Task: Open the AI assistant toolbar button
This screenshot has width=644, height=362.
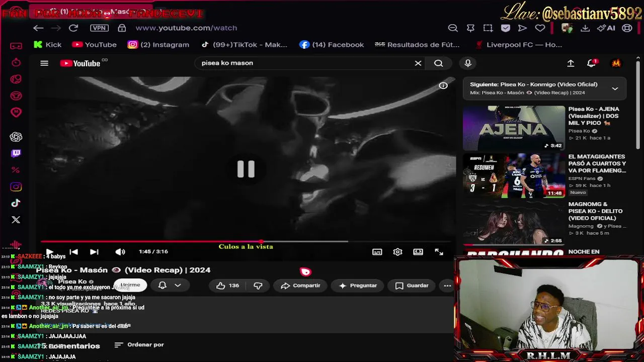Action: (x=606, y=28)
